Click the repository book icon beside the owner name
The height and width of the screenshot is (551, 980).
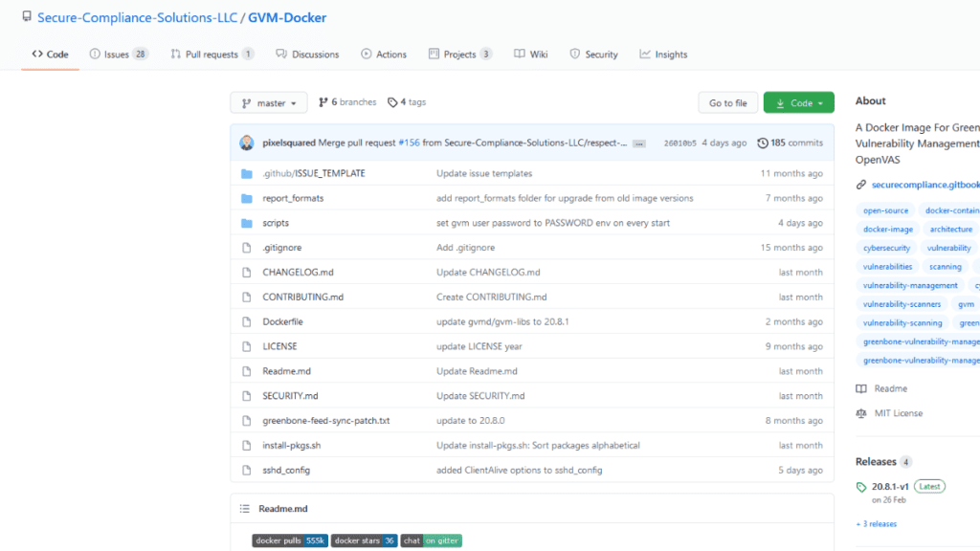[x=26, y=16]
